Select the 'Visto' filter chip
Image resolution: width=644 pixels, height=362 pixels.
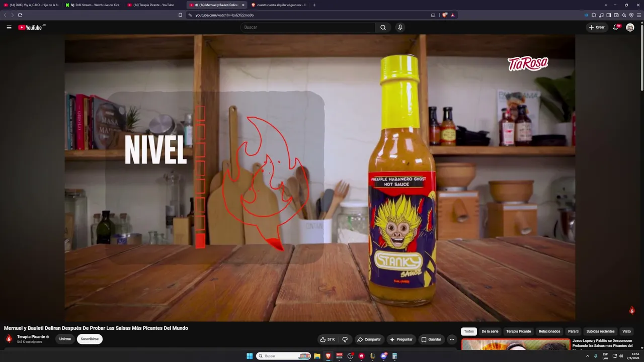point(626,331)
